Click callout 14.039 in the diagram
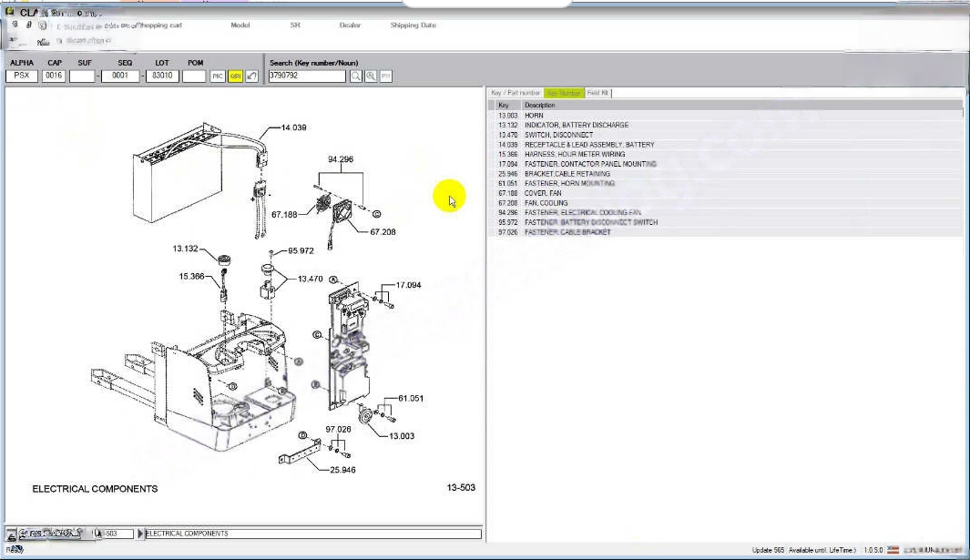 tap(293, 127)
